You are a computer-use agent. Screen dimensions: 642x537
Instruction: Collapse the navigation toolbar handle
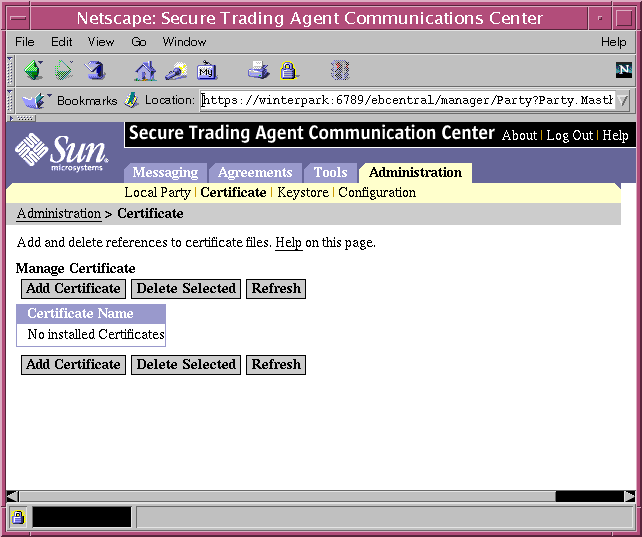click(10, 70)
